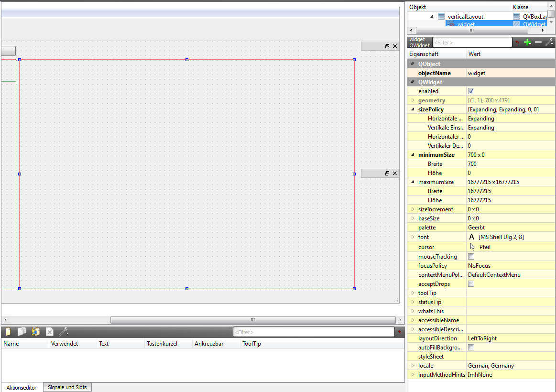
Task: Collapse the QWidget property group
Action: [x=413, y=82]
